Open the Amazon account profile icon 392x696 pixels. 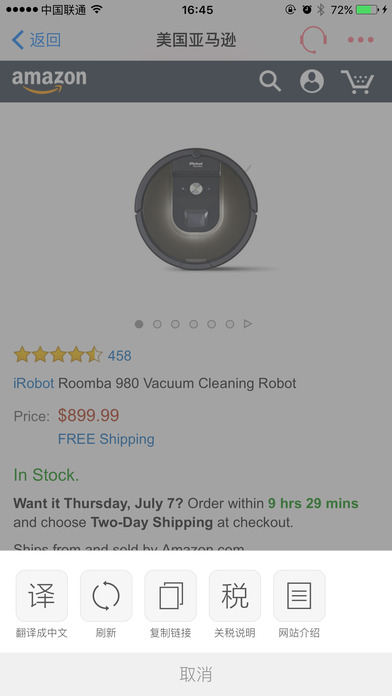[x=312, y=81]
